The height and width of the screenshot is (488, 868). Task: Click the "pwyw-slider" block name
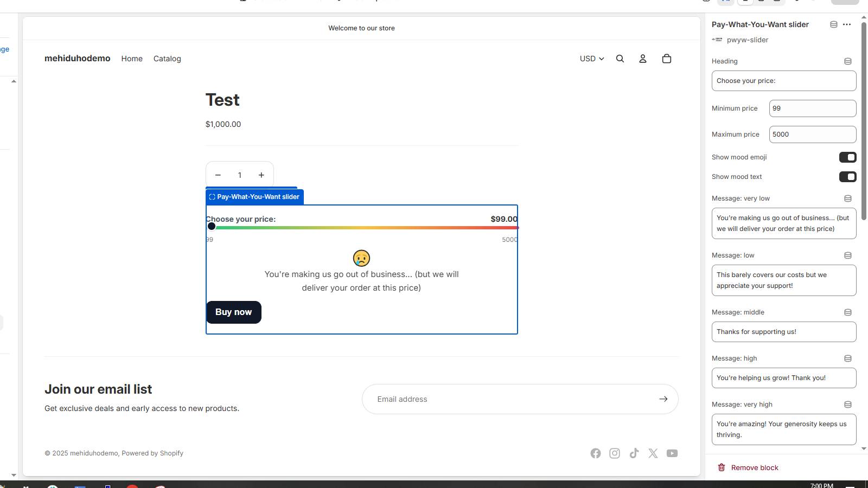[748, 40]
